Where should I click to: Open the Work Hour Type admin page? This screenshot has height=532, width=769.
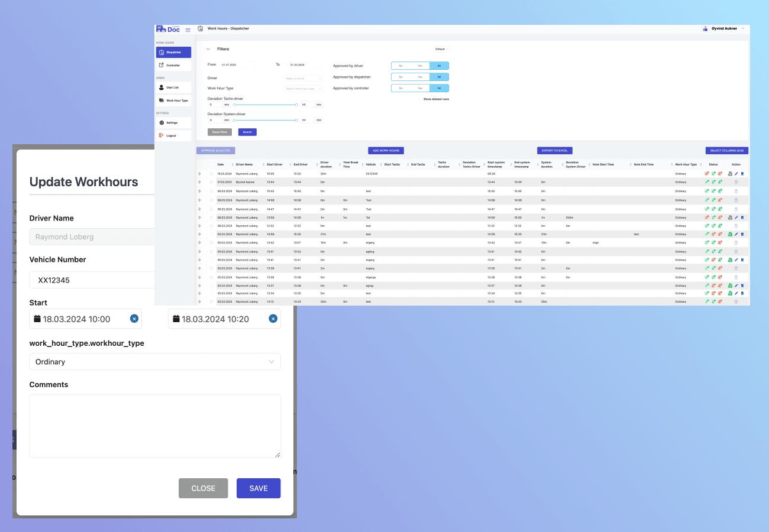(x=173, y=100)
